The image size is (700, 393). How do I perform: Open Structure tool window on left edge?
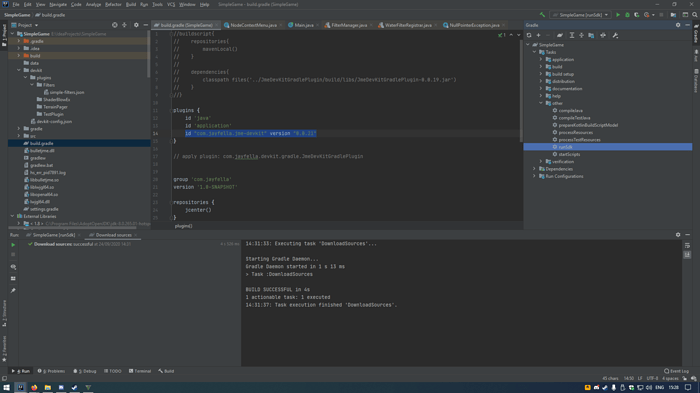tap(4, 313)
